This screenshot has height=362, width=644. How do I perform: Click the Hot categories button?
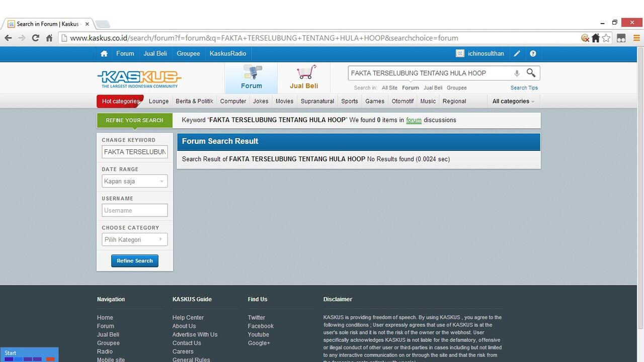click(x=120, y=101)
